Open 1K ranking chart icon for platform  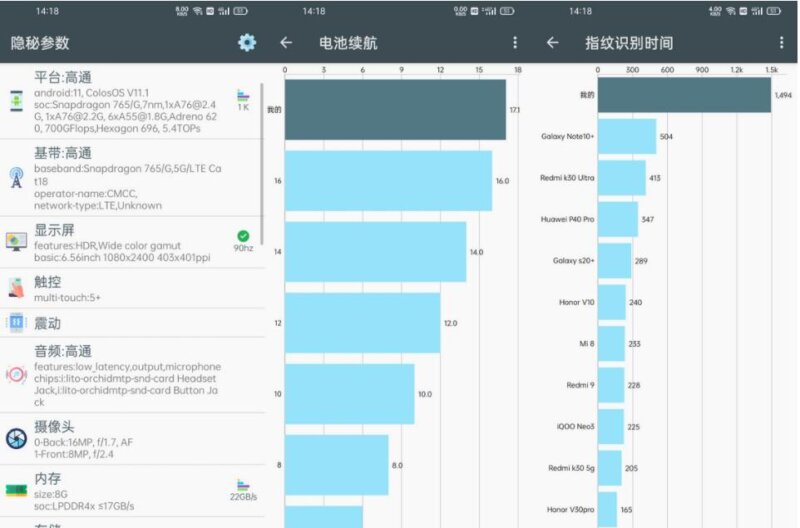pos(243,100)
